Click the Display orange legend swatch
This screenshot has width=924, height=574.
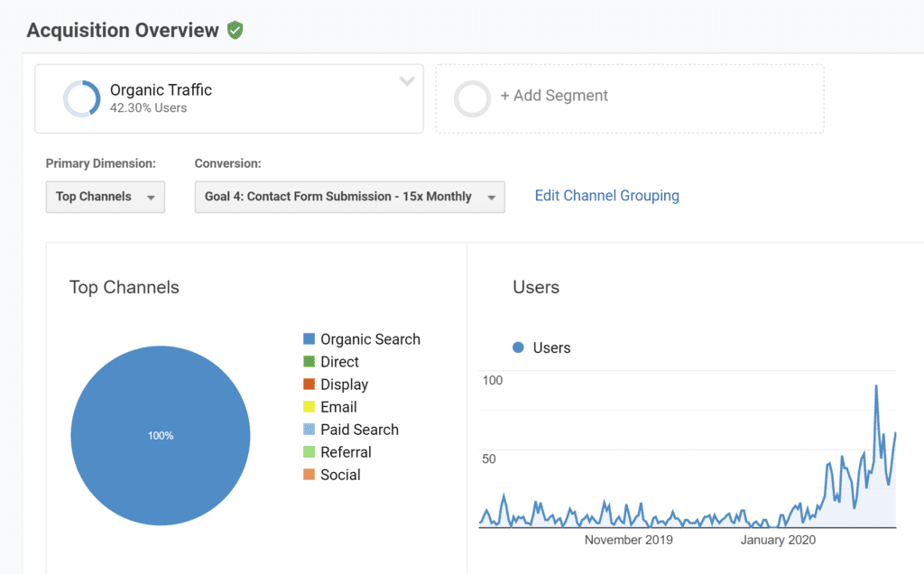point(309,384)
